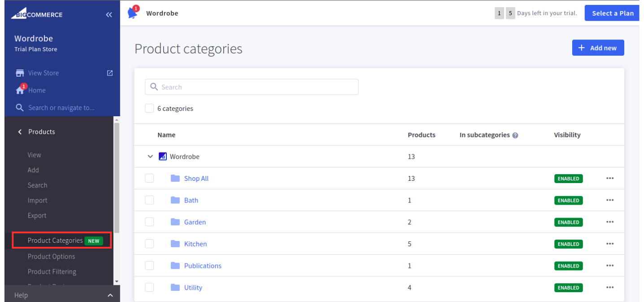Go back from Products menu chevron

click(20, 132)
